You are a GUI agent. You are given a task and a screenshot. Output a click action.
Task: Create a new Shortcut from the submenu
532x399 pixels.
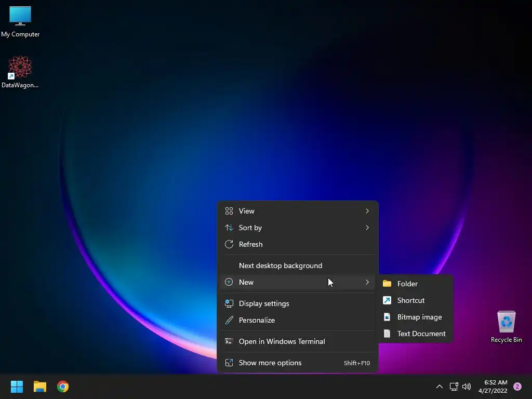click(416, 300)
